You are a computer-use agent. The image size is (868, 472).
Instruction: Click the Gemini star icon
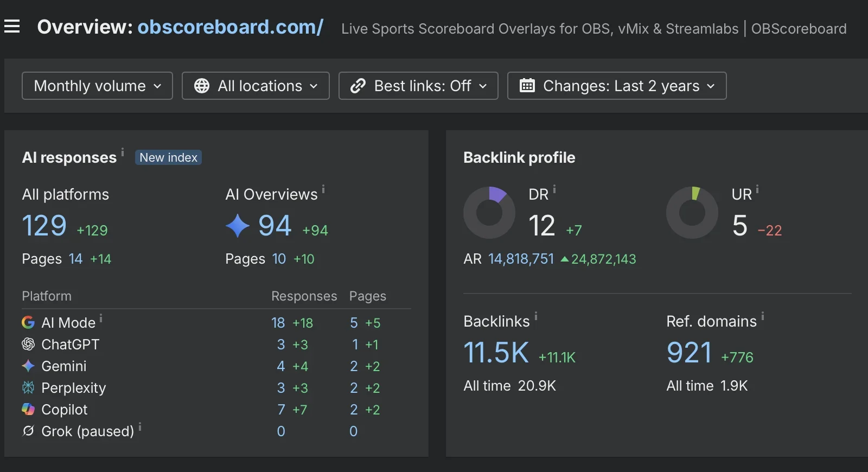(x=28, y=366)
